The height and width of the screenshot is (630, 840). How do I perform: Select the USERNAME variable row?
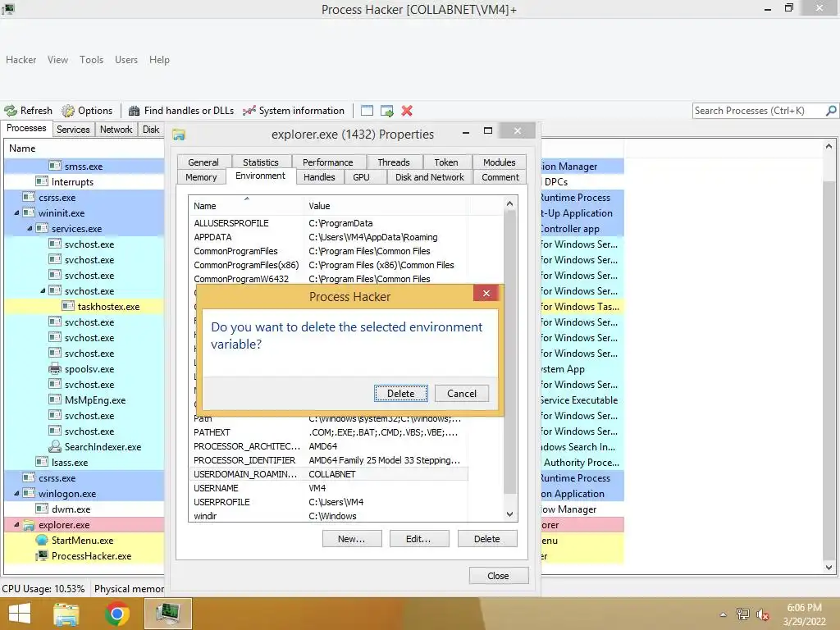330,488
